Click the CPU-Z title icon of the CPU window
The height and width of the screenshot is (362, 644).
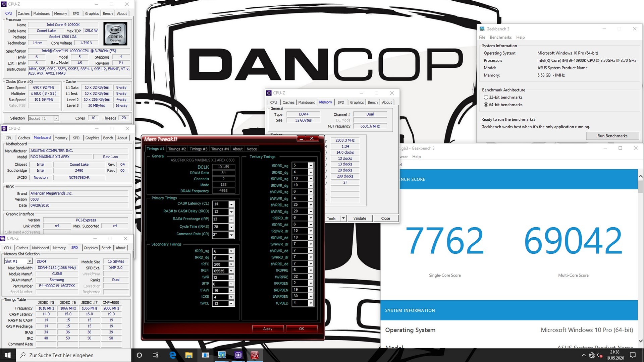pyautogui.click(x=4, y=4)
